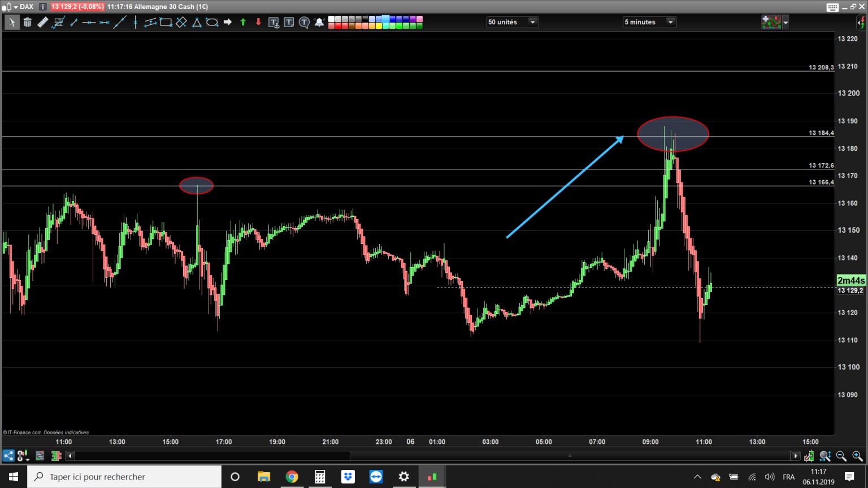Click the FRA language indicator

point(789,477)
